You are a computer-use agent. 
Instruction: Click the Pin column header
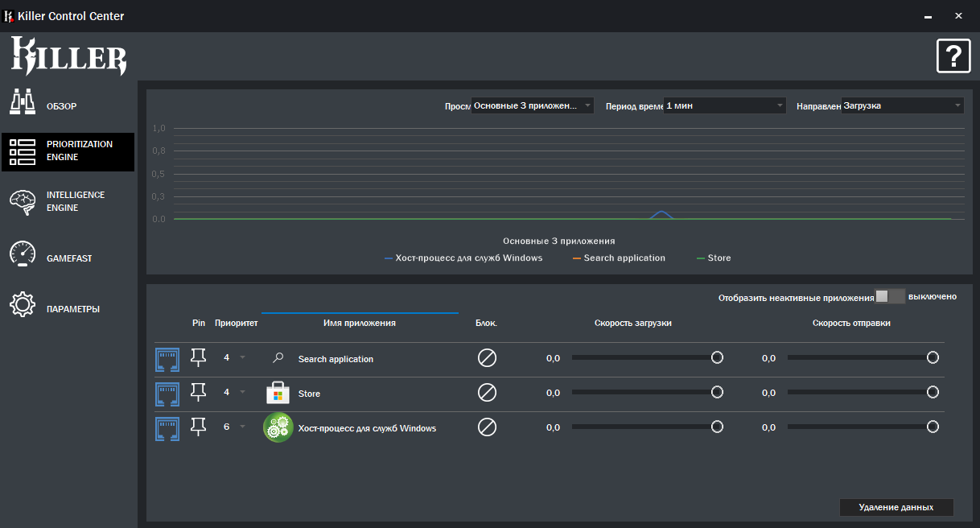tap(199, 323)
